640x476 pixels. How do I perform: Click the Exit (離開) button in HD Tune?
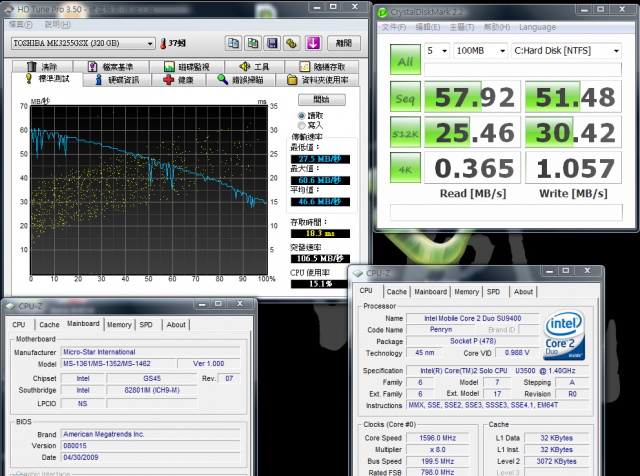click(x=344, y=43)
